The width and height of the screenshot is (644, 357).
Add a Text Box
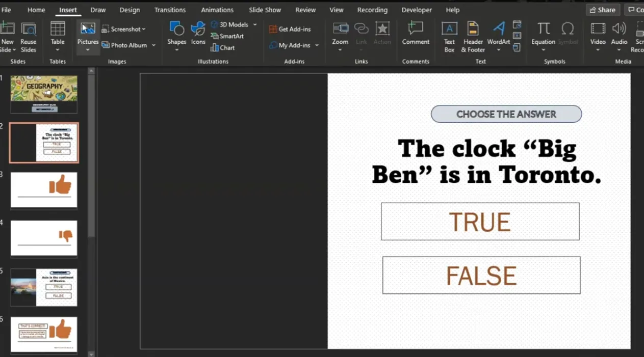pyautogui.click(x=449, y=37)
